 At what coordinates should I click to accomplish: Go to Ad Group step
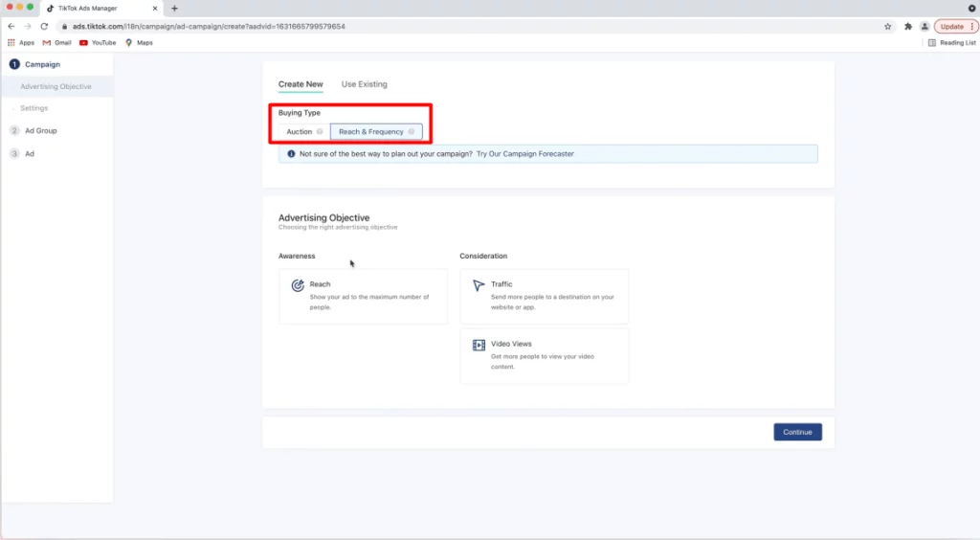pos(40,130)
